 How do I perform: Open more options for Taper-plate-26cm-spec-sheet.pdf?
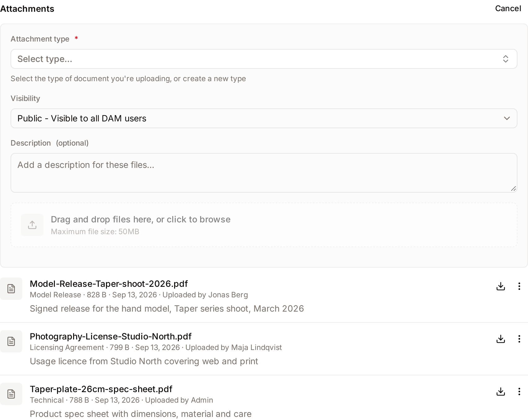(x=519, y=392)
